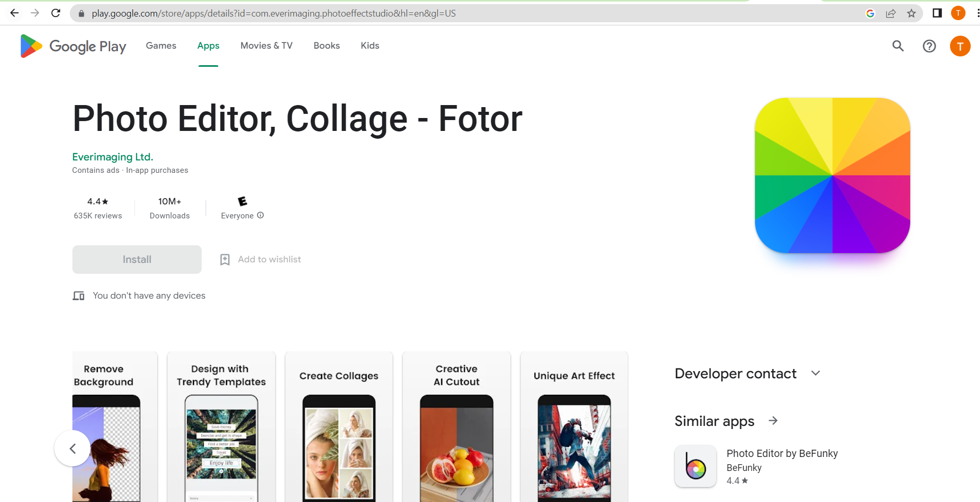Switch to the Movies & TV tab
Screen dimensions: 980x502
266,46
